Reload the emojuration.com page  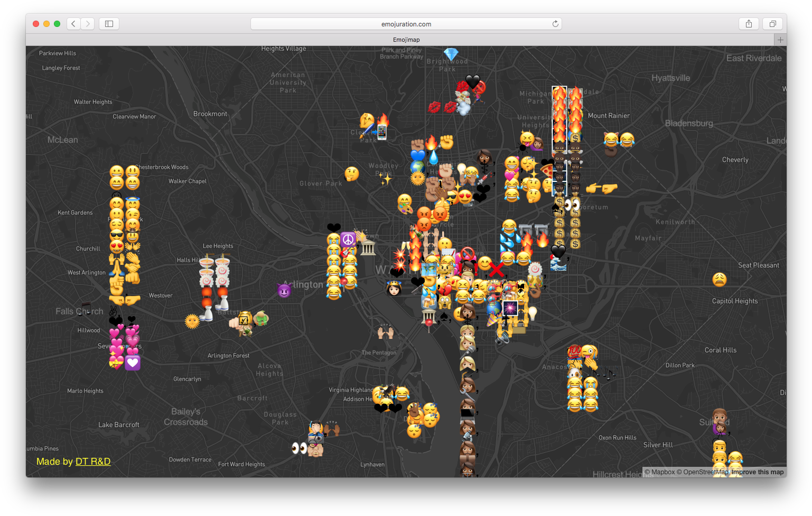tap(555, 24)
